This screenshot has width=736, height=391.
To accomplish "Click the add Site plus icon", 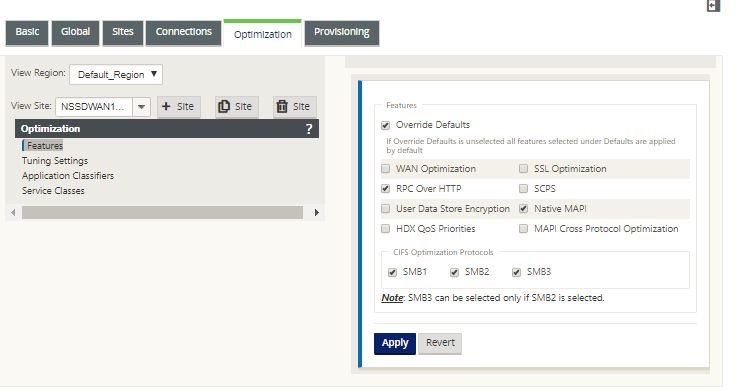I will point(166,107).
